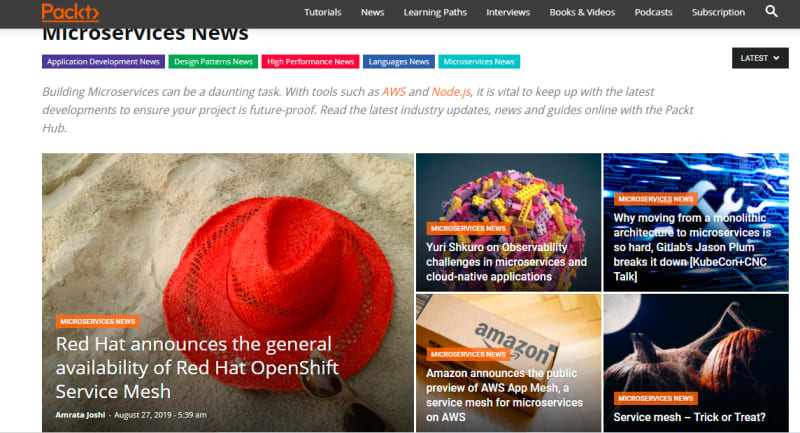Go to Podcasts in the navigation
The width and height of the screenshot is (800, 433).
(653, 12)
